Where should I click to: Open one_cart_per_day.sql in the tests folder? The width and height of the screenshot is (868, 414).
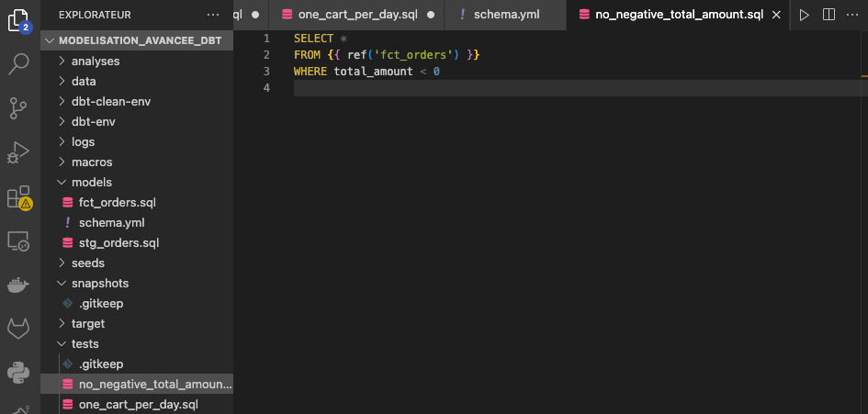point(137,405)
